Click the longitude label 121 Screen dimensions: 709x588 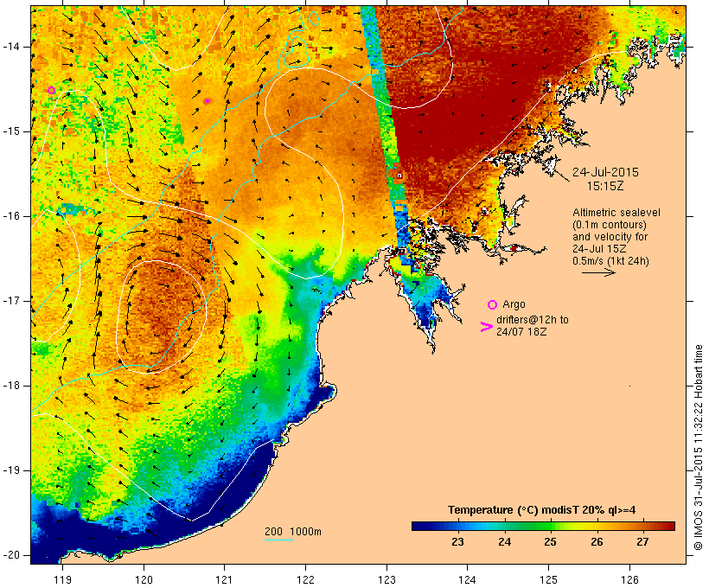pos(224,579)
